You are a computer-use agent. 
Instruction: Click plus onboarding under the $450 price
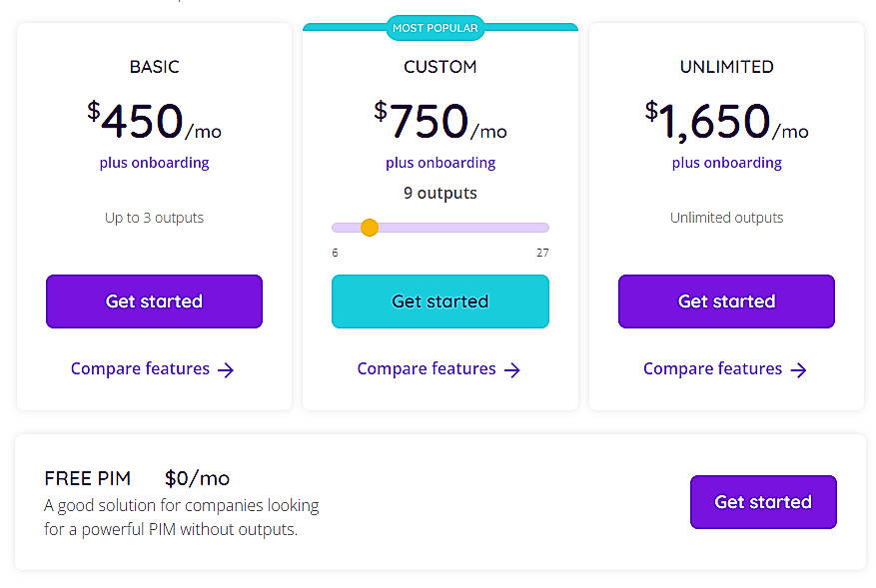pyautogui.click(x=154, y=163)
